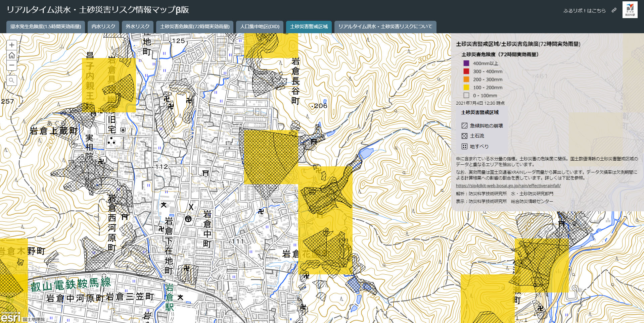The height and width of the screenshot is (323, 644).
Task: Open the map search magnifier tool
Action: (12, 80)
